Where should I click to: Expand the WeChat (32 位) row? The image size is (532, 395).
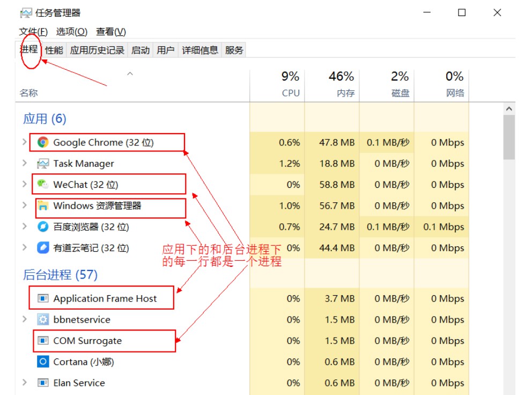tap(25, 184)
